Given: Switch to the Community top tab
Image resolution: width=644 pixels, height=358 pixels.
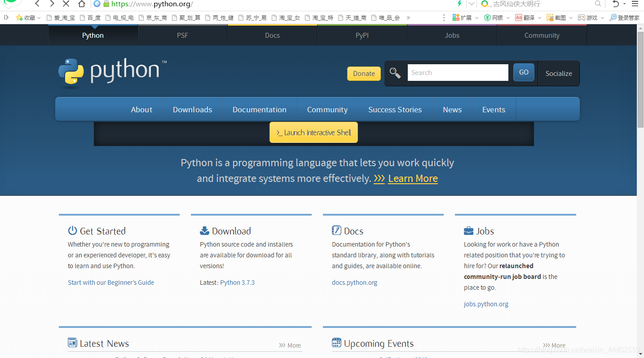Looking at the screenshot, I should (542, 35).
